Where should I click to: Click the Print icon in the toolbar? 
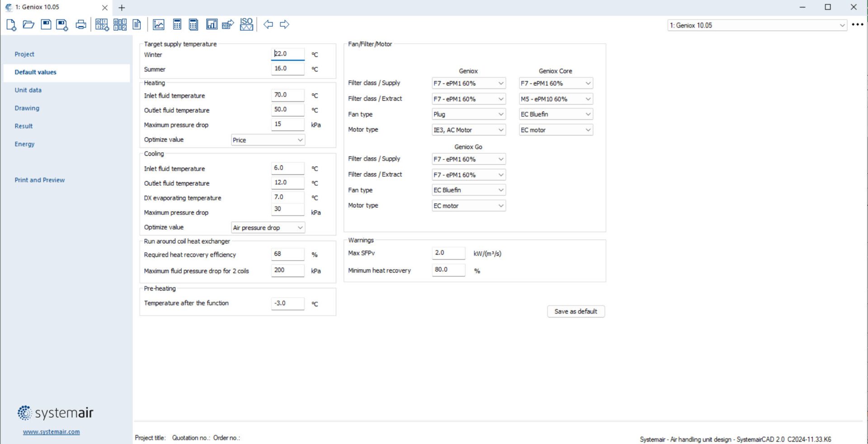[80, 24]
